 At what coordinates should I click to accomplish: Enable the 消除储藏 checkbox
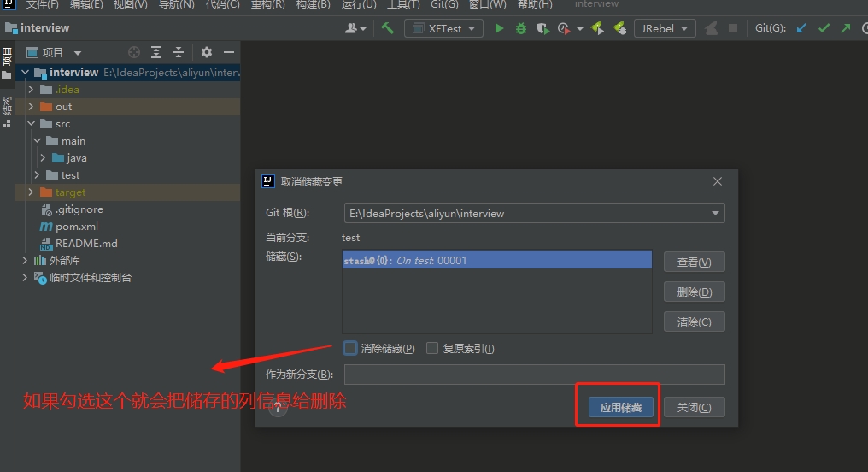tap(350, 348)
